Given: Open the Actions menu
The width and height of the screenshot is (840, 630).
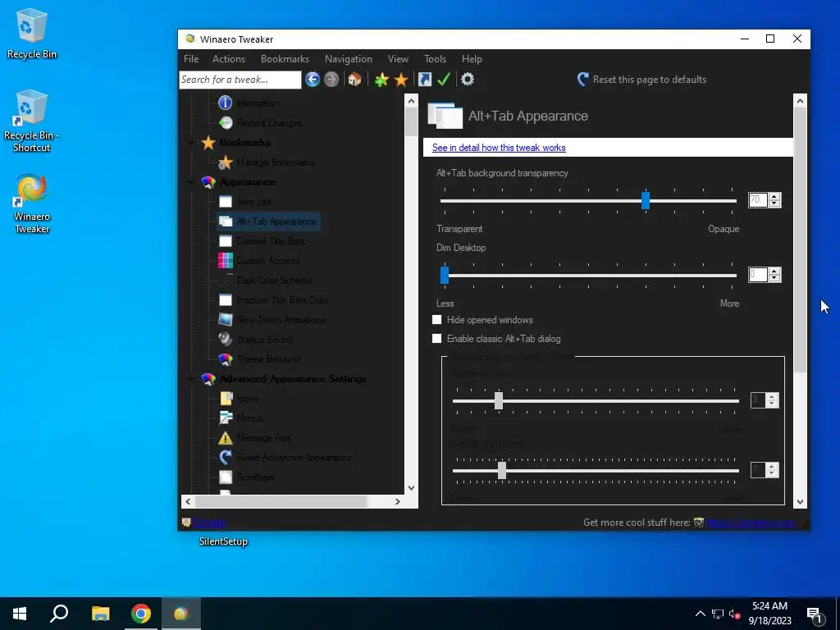Looking at the screenshot, I should [229, 59].
